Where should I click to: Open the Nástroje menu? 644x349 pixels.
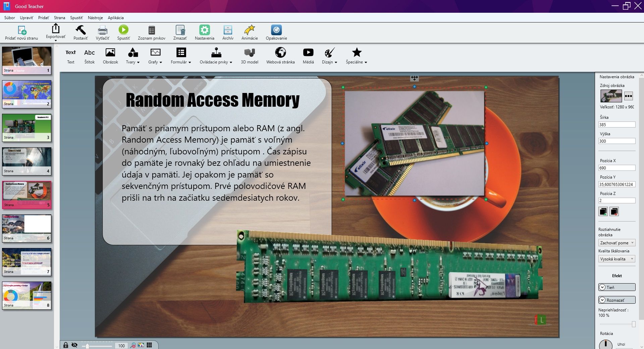(x=95, y=18)
